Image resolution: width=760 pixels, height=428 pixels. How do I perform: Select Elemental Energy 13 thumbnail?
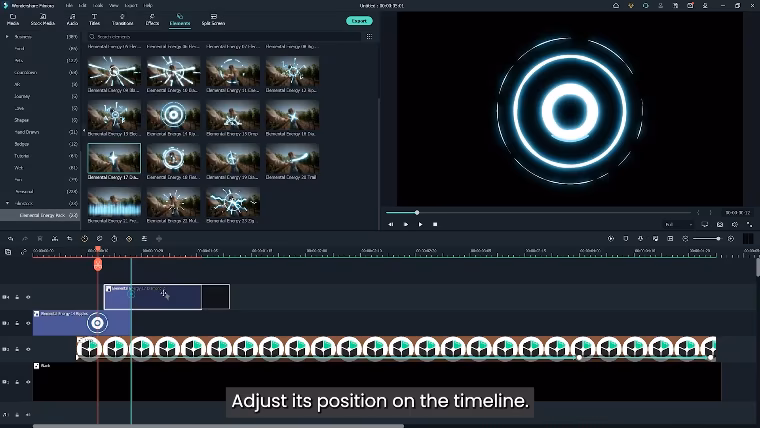(x=114, y=114)
